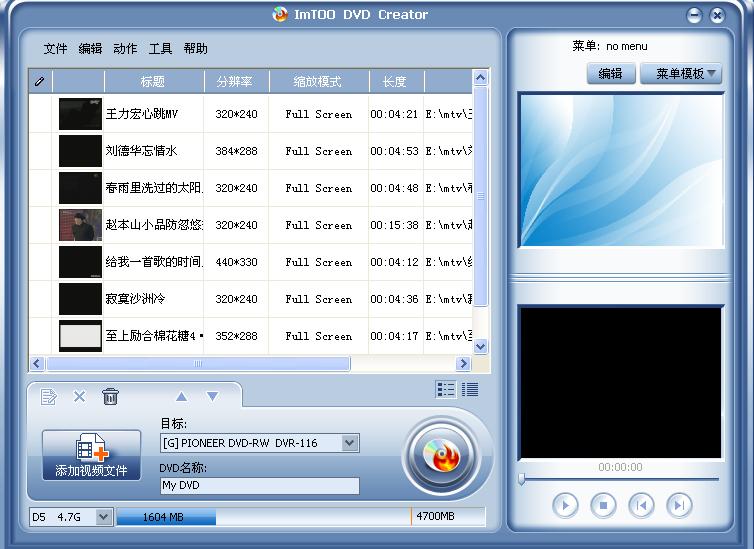Viewport: 754px width, 549px height.
Task: Select thumbnail of 赵本山小品防忽悠
Action: pos(80,225)
